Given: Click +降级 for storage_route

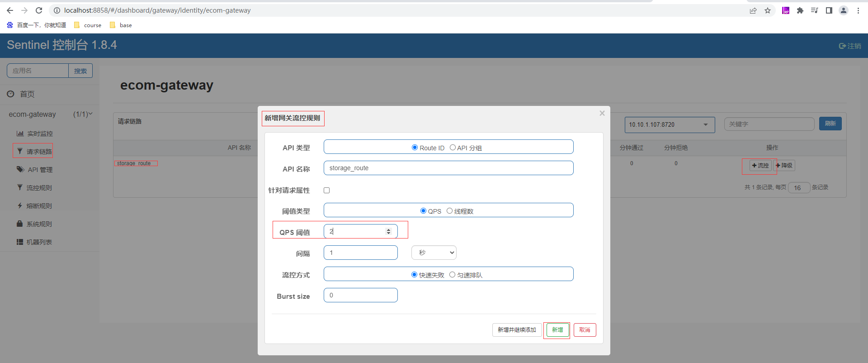Looking at the screenshot, I should point(784,166).
